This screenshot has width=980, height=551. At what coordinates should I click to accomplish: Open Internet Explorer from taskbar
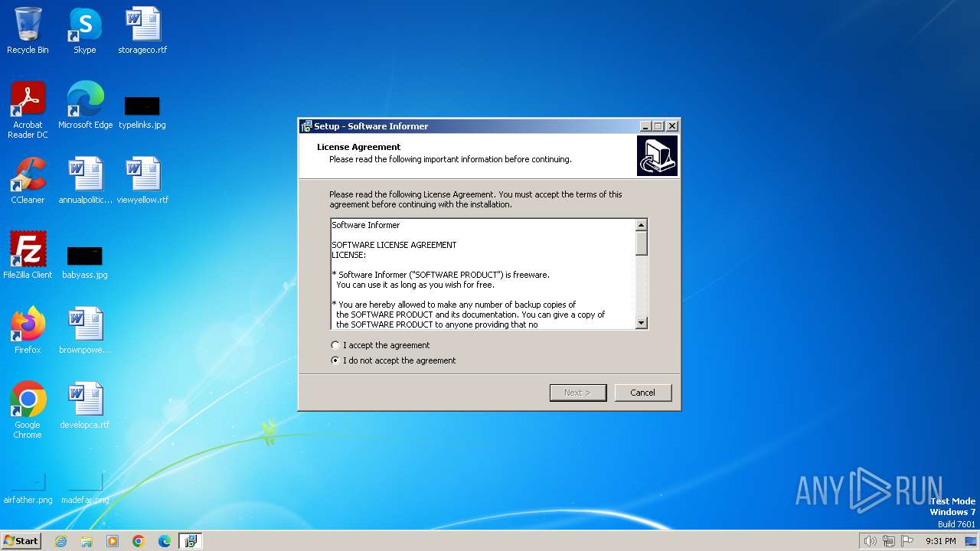pyautogui.click(x=60, y=541)
